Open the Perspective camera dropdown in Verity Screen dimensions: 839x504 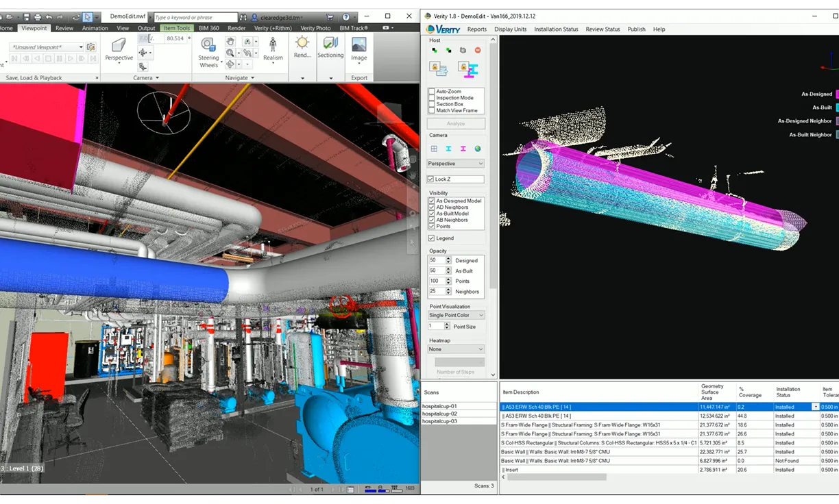point(456,164)
